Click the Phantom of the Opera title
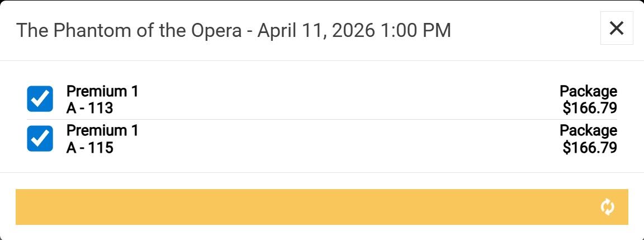 tap(130, 30)
